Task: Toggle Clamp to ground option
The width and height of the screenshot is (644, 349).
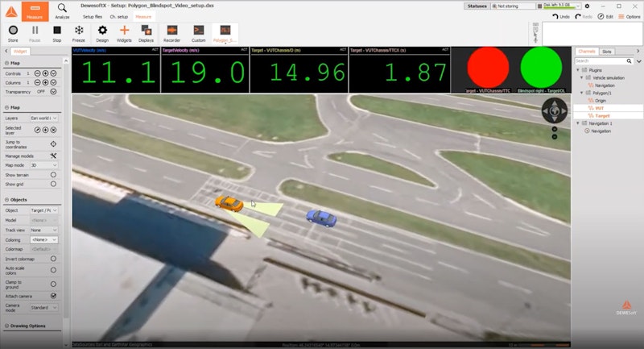Action: (53, 284)
